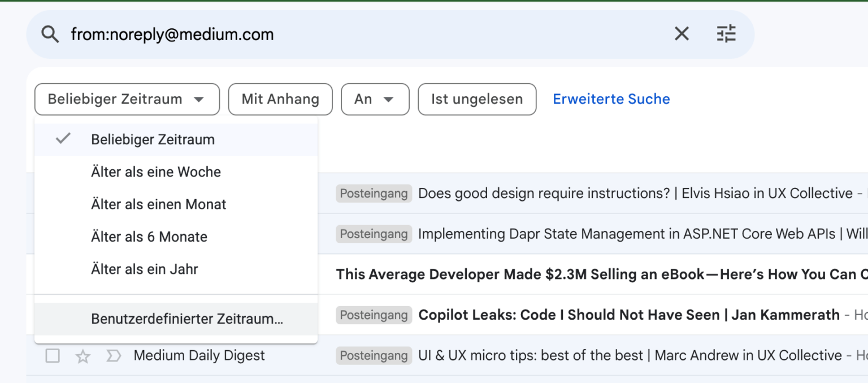Mark Medium Daily Digest as important
Image resolution: width=868 pixels, height=383 pixels.
pyautogui.click(x=114, y=356)
